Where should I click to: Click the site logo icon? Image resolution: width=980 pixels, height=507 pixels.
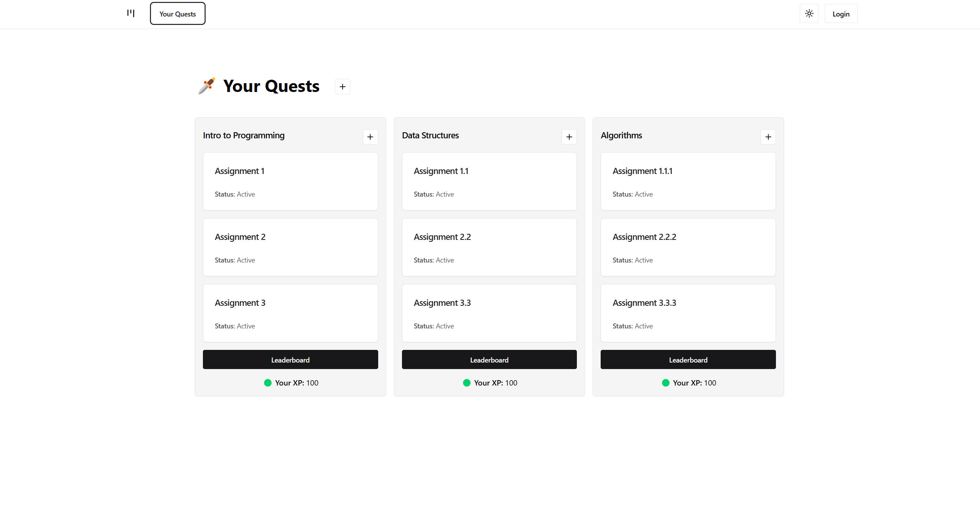click(x=131, y=13)
